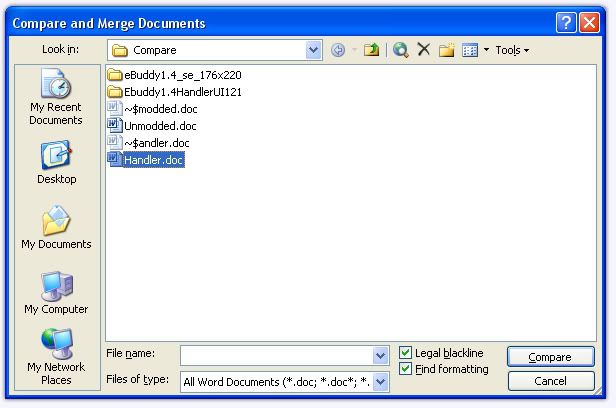Click folder icon of eBuddy1.4_se_176x220
This screenshot has width=616, height=408.
(115, 75)
